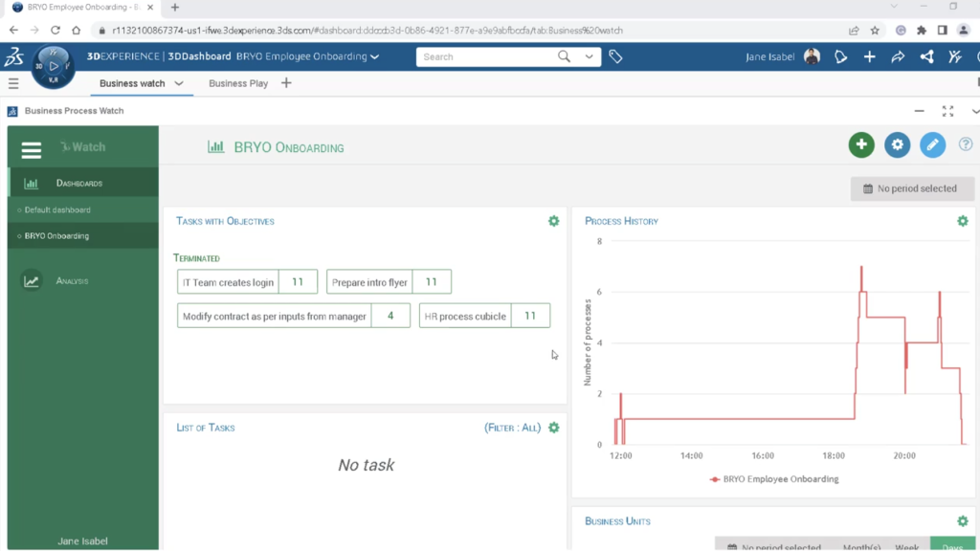Open the No period selected picker
The image size is (980, 551).
coord(912,188)
